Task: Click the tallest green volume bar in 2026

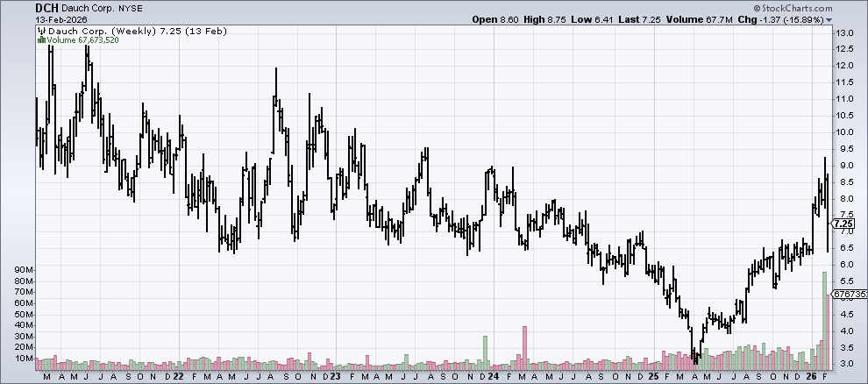Action: point(824,320)
